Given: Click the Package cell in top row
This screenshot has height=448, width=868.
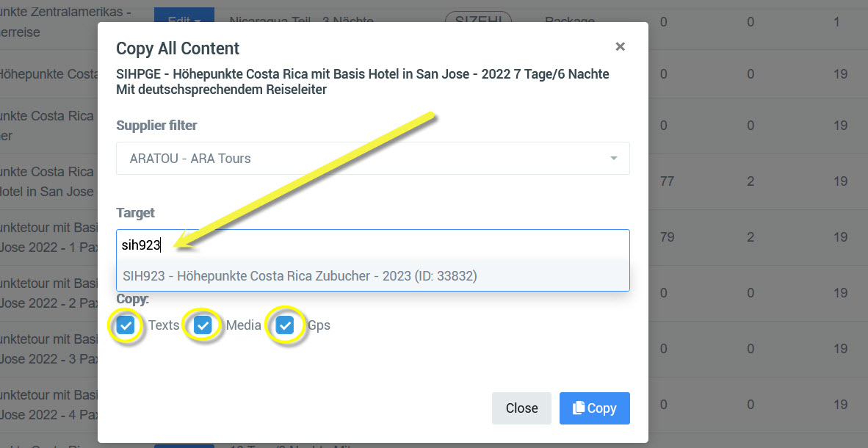Looking at the screenshot, I should [x=569, y=21].
